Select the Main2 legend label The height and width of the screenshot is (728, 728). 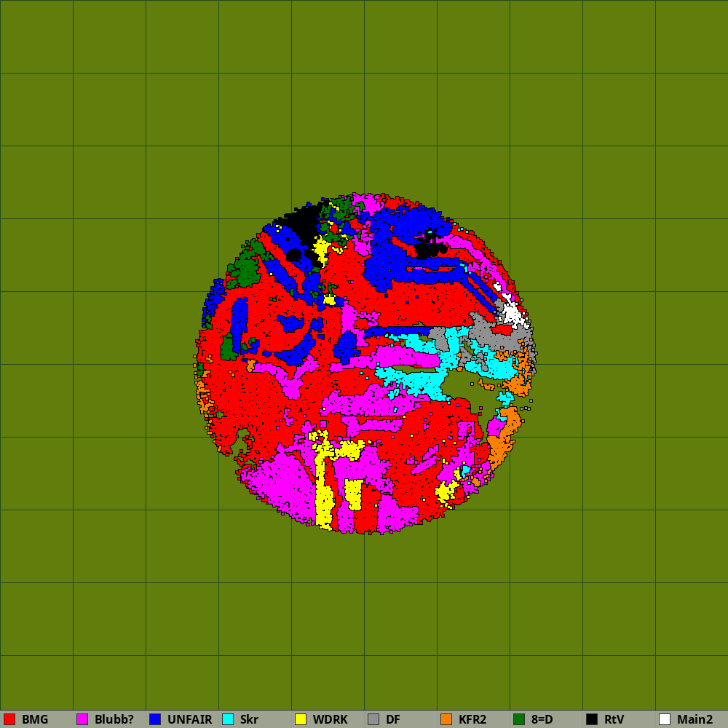695,719
